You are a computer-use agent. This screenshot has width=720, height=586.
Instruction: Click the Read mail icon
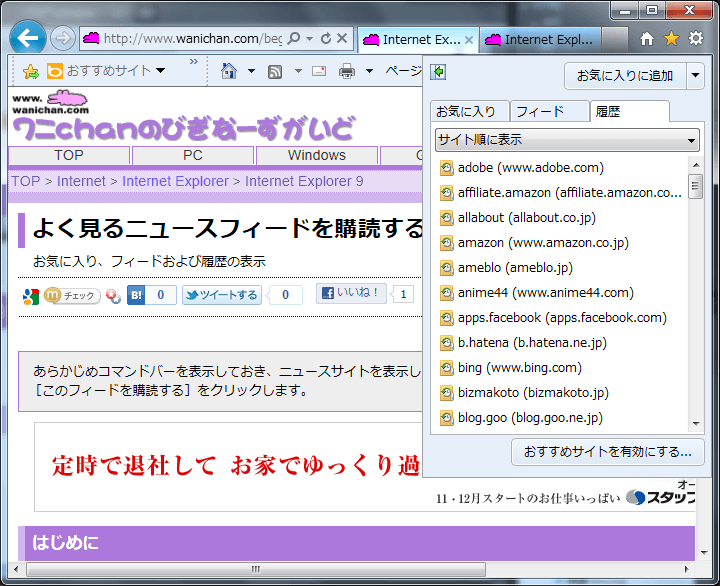(x=319, y=71)
